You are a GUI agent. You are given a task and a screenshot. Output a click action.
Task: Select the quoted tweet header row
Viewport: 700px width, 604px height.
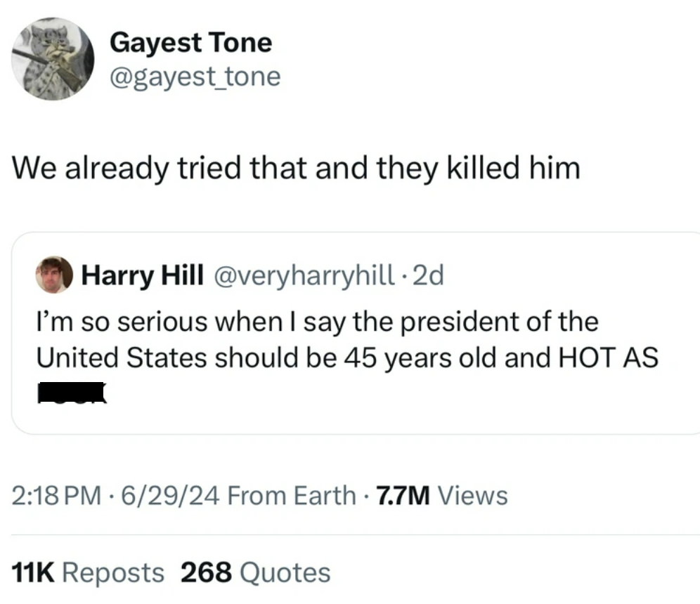239,275
